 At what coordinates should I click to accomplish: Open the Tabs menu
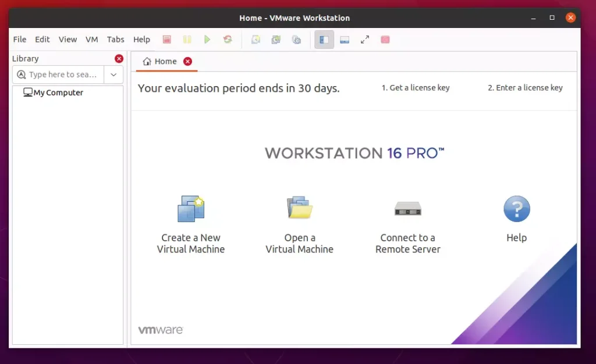[116, 40]
